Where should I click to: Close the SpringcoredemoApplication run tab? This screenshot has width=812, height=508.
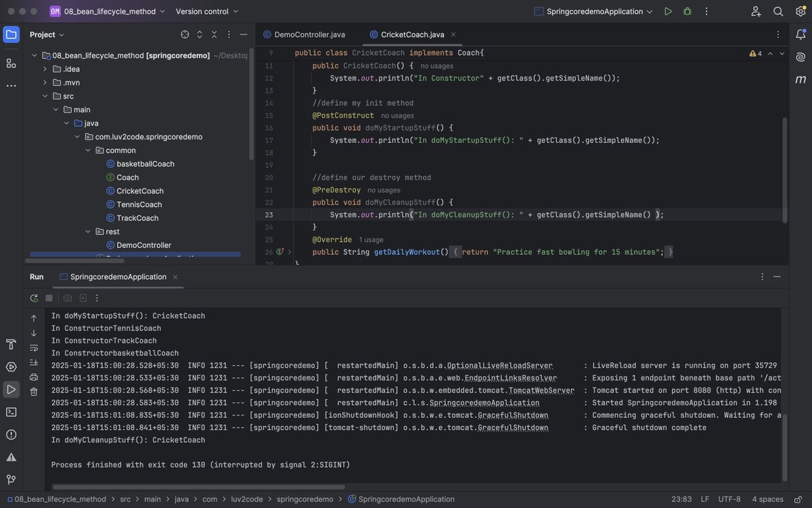click(x=175, y=276)
